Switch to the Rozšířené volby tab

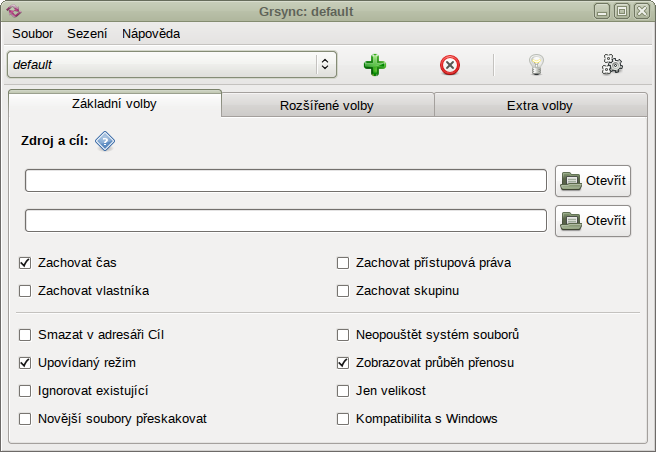point(327,105)
